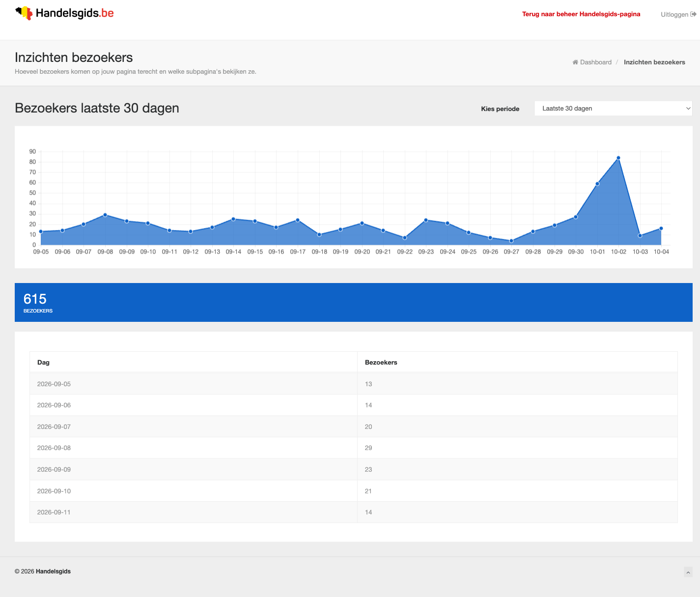Click the Inzichten bezoekers breadcrumb text
This screenshot has height=597, width=700.
[654, 62]
